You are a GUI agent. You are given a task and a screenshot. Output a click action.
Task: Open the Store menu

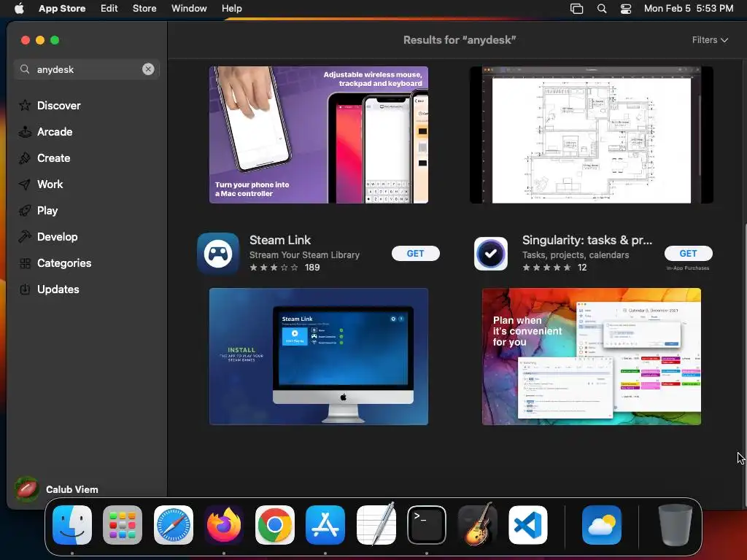144,8
